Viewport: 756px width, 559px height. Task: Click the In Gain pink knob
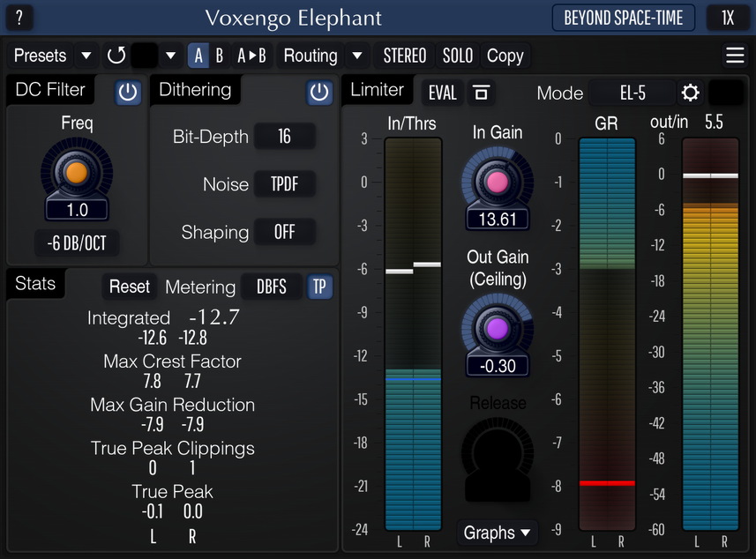pos(497,183)
